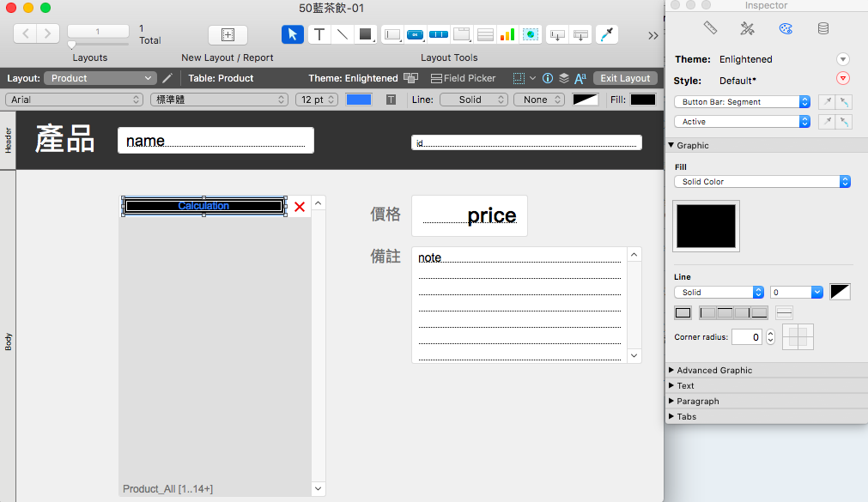Expand the Paragraph section
The height and width of the screenshot is (502, 868).
[x=671, y=401]
